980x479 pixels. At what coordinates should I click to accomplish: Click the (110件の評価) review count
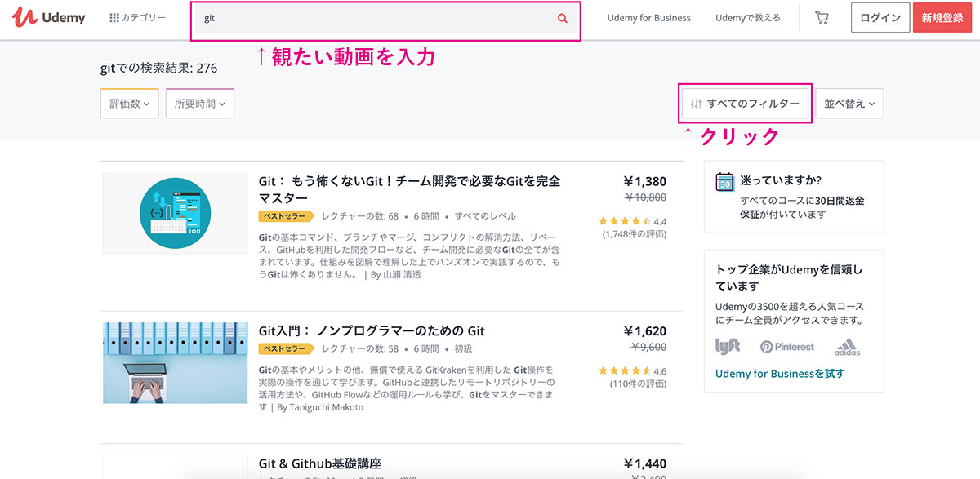point(638,384)
